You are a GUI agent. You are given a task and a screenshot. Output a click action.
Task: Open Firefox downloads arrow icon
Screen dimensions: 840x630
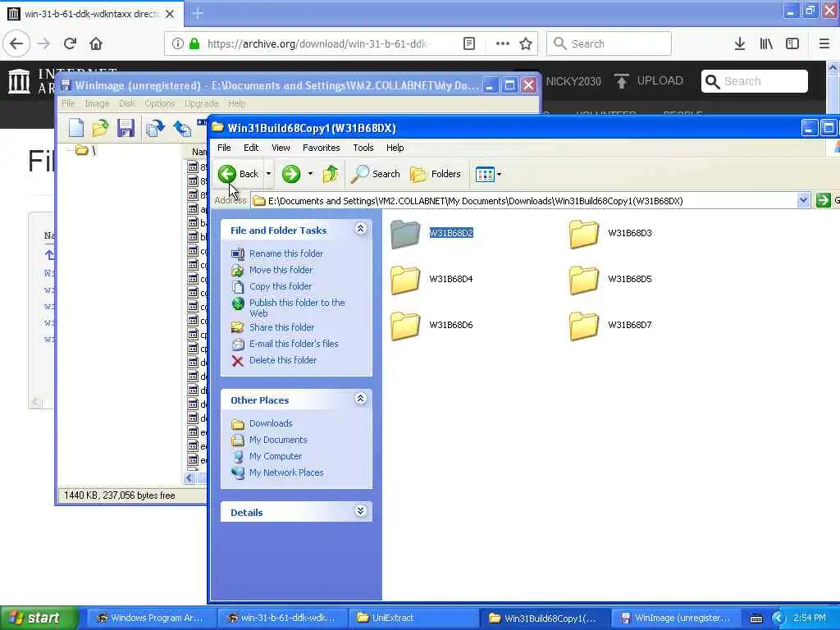[740, 43]
